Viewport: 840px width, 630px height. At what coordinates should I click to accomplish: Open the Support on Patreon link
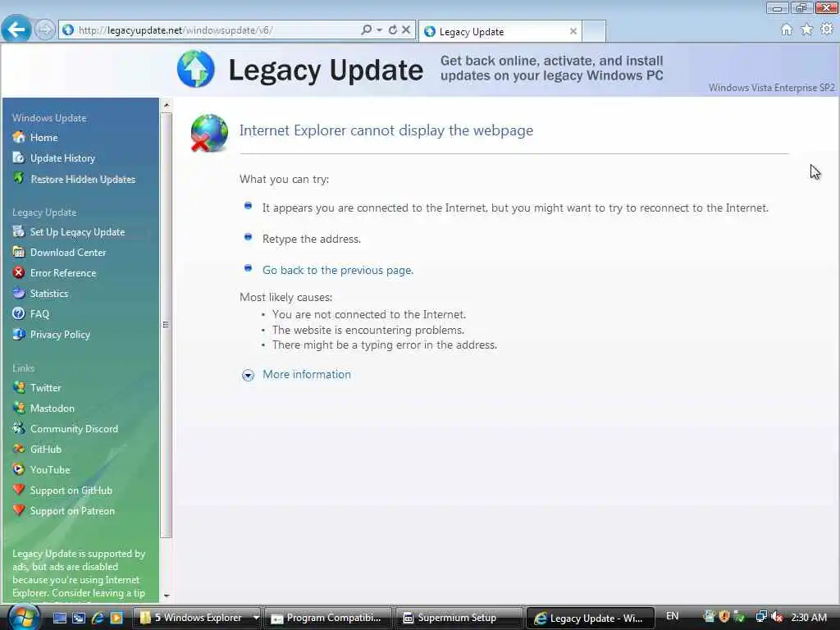click(72, 510)
